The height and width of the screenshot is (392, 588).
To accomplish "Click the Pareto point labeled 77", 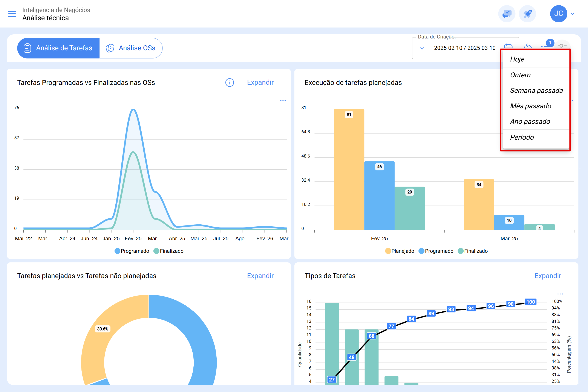I will point(391,326).
